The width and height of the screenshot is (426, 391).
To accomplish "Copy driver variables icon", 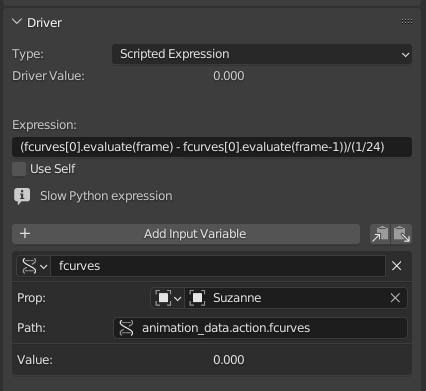I will pyautogui.click(x=380, y=234).
